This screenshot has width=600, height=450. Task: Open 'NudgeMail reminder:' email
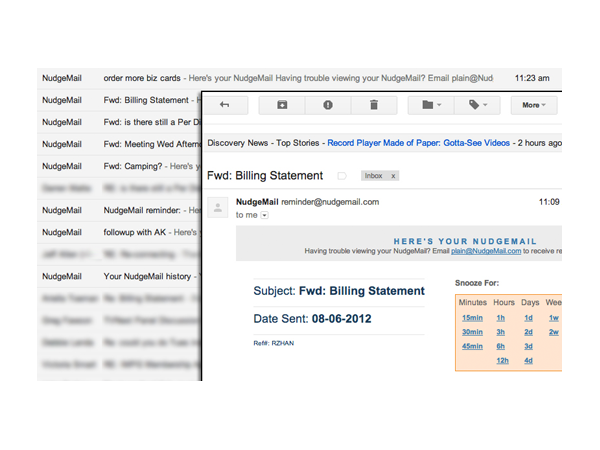(119, 210)
